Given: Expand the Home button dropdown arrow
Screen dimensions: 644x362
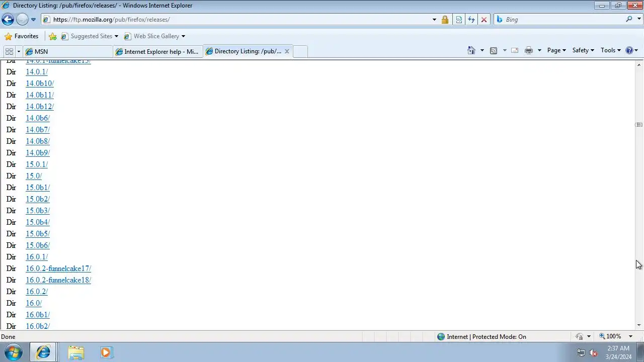Looking at the screenshot, I should [x=482, y=50].
